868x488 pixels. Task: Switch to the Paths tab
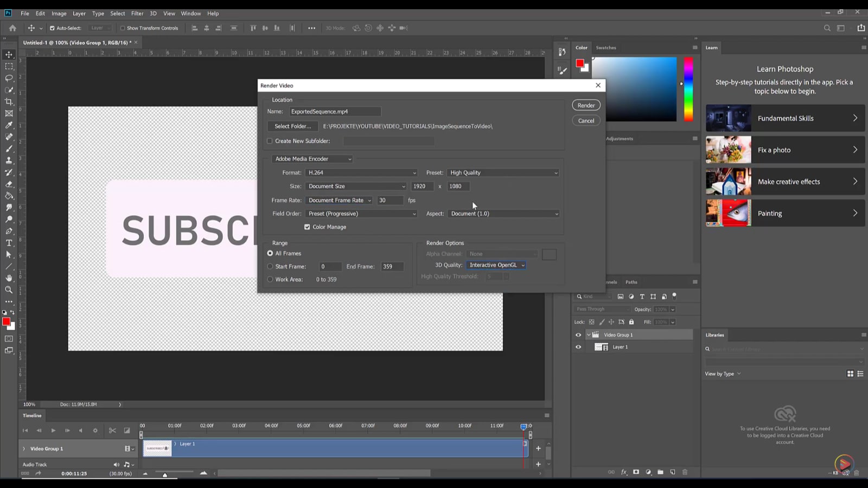pos(631,282)
